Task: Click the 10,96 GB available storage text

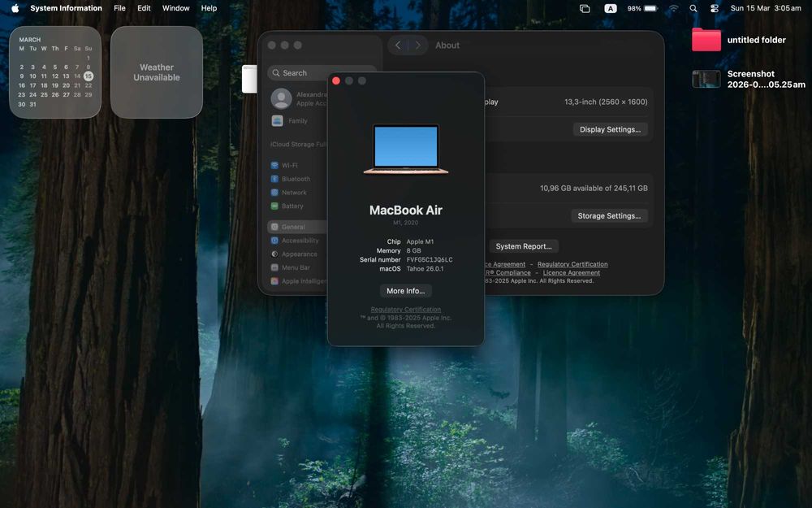Action: [x=594, y=189]
